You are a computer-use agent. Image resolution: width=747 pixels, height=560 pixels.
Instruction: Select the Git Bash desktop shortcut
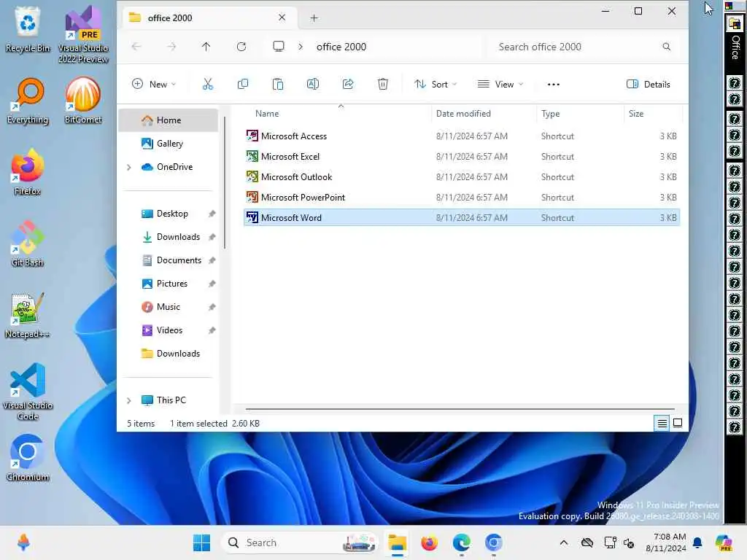(x=28, y=244)
